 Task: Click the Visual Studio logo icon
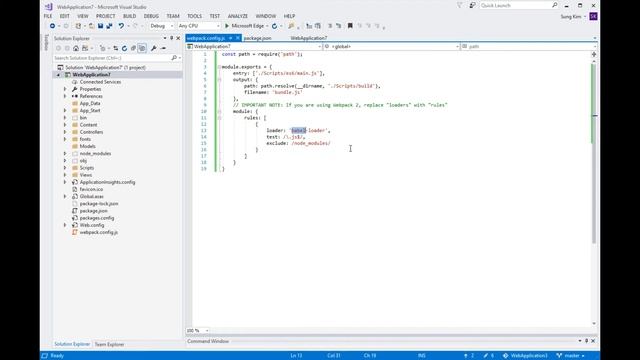click(49, 7)
